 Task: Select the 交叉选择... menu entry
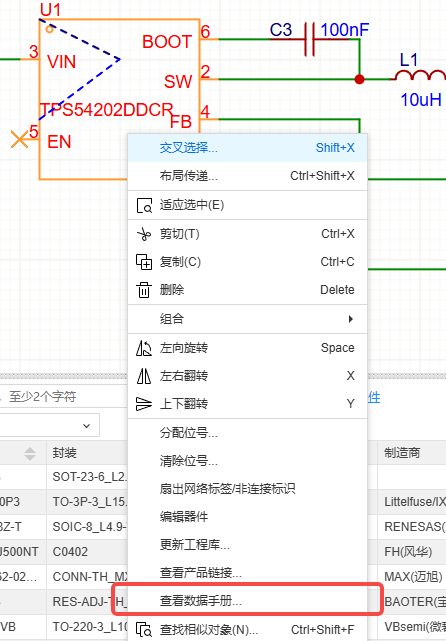247,148
